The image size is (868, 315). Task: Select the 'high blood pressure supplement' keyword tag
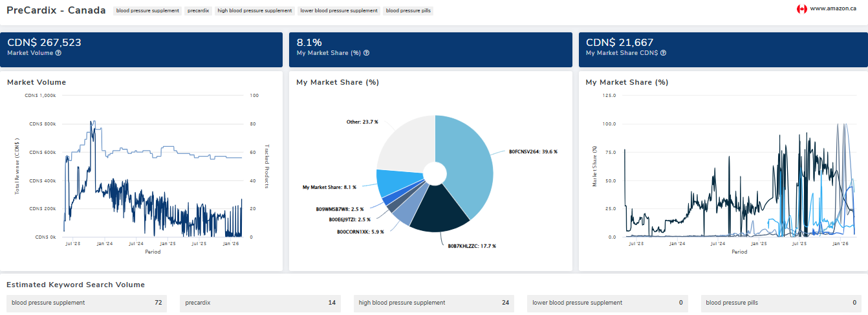pos(254,11)
